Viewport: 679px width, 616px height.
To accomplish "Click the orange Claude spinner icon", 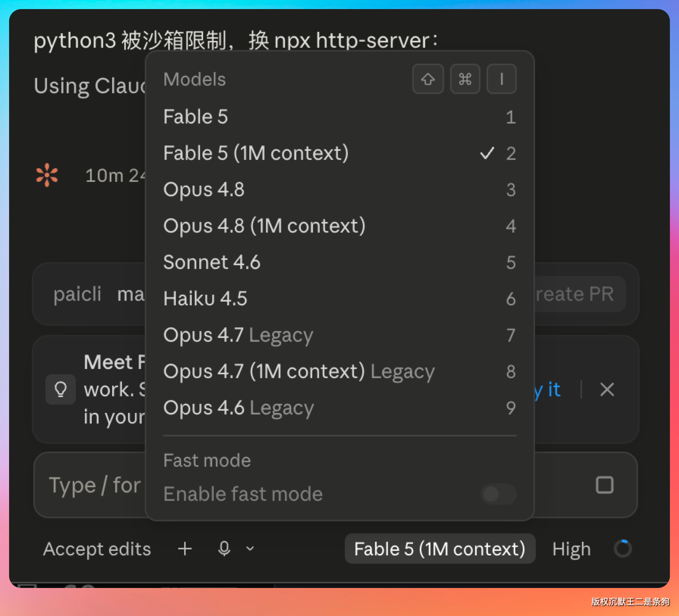I will pyautogui.click(x=47, y=175).
